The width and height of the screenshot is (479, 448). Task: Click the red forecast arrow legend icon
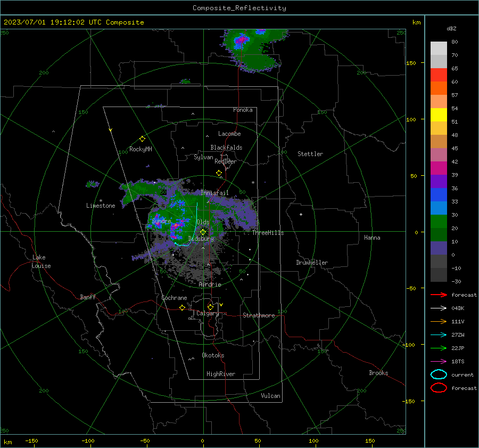[x=439, y=295]
